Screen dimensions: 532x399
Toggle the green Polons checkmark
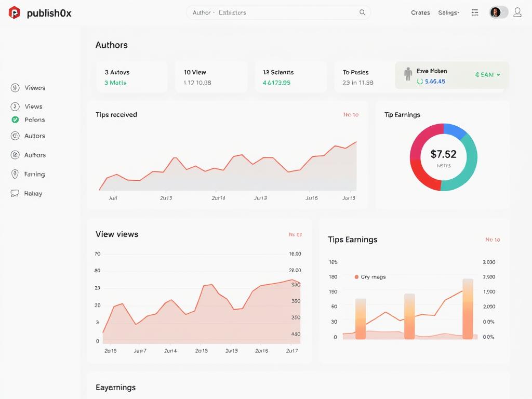(15, 119)
